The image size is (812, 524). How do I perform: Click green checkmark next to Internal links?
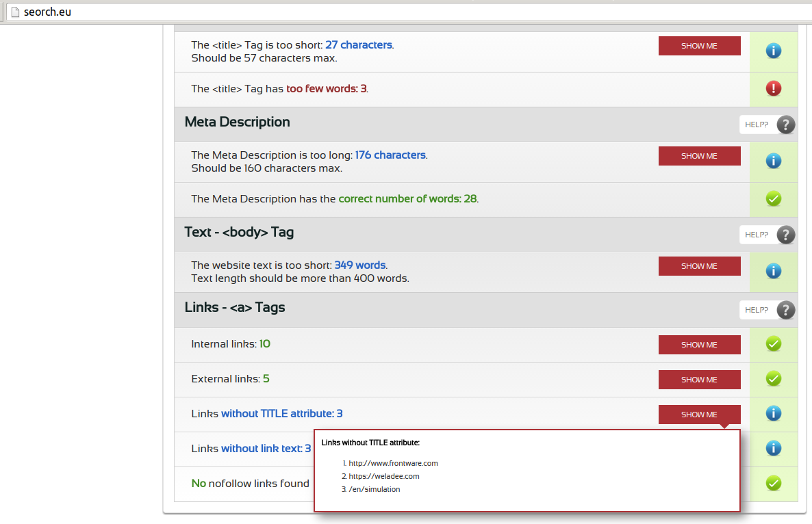[x=774, y=344]
